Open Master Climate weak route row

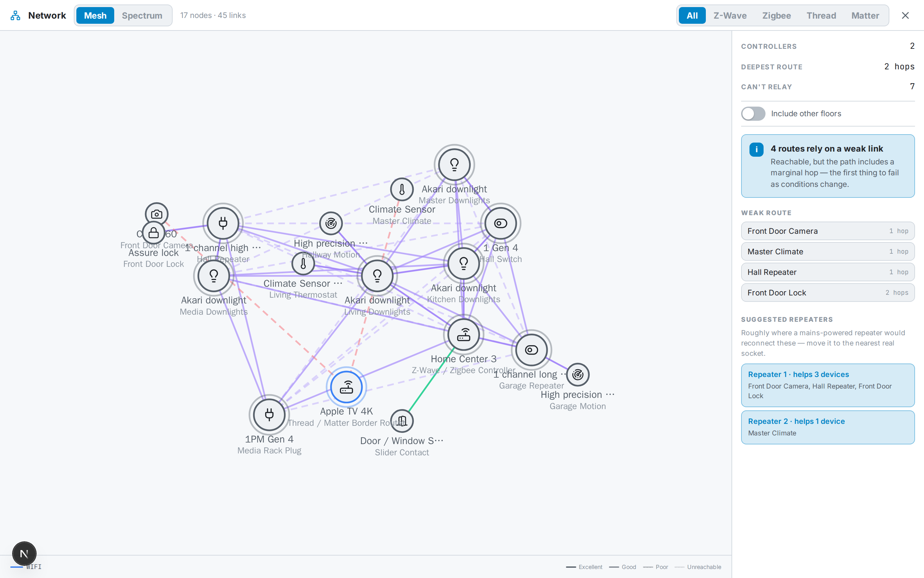pyautogui.click(x=828, y=251)
